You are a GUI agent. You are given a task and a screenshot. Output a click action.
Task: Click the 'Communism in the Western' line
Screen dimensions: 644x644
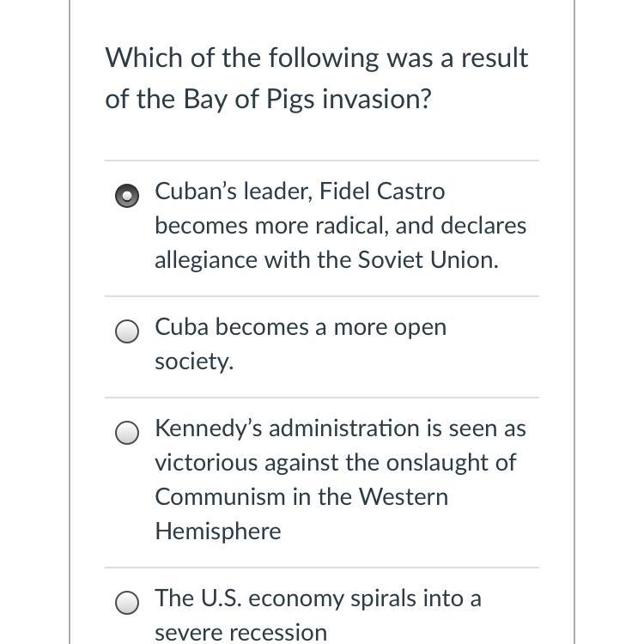pos(301,496)
